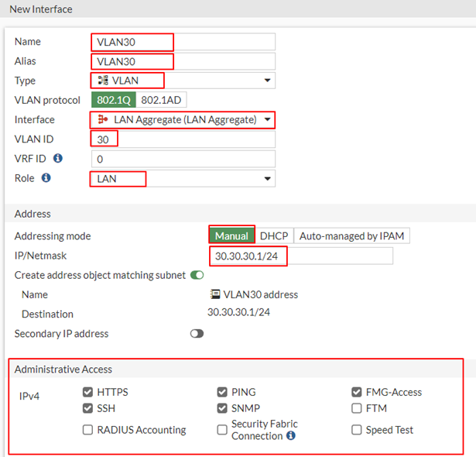This screenshot has width=476, height=457.
Task: Toggle Create address object matching subnet
Action: [x=197, y=275]
